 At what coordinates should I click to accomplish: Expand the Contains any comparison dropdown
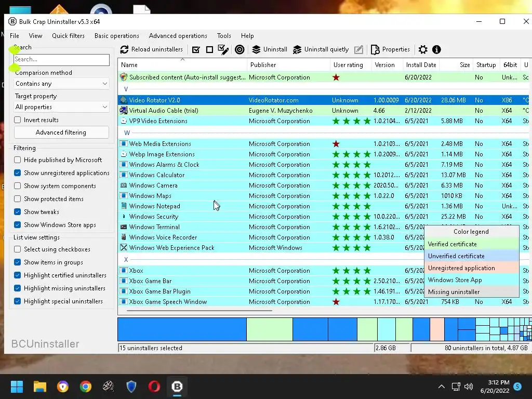point(61,84)
